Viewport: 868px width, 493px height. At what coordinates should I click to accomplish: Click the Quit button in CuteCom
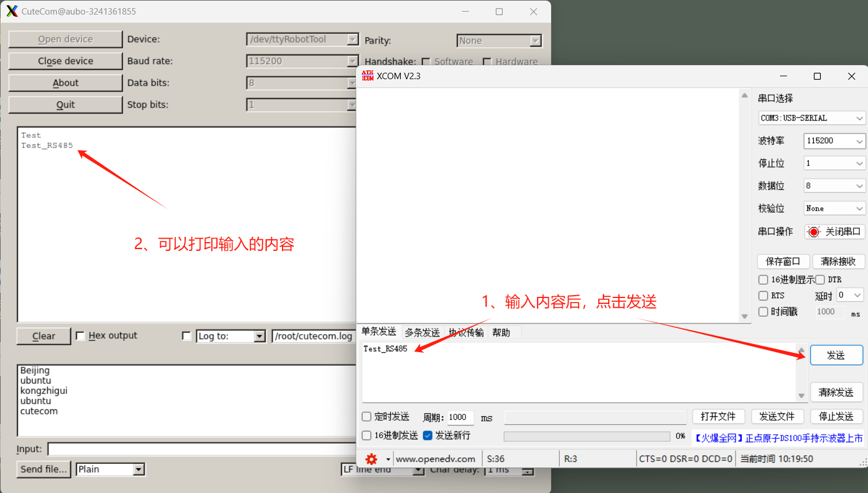65,105
